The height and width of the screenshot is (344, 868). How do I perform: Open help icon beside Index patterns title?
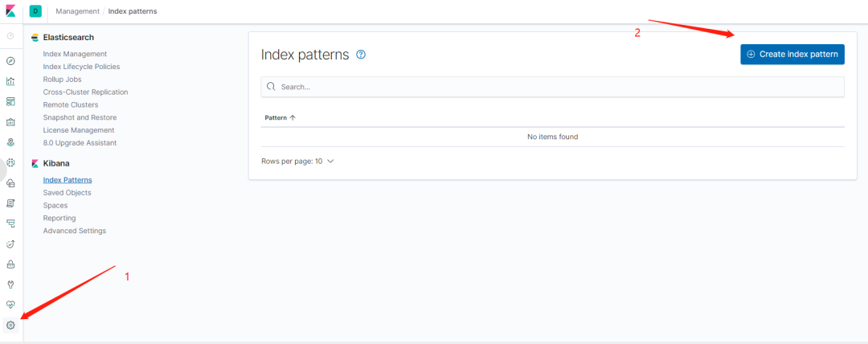361,55
